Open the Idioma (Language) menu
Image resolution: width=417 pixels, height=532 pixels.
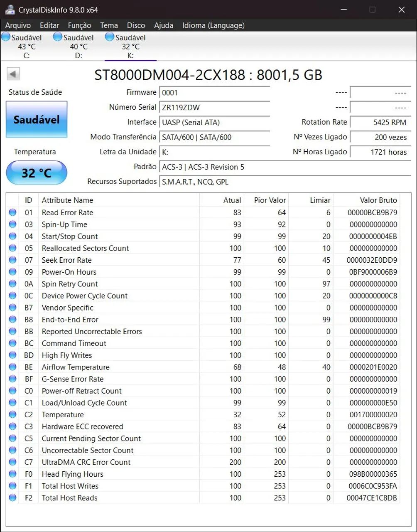point(213,25)
